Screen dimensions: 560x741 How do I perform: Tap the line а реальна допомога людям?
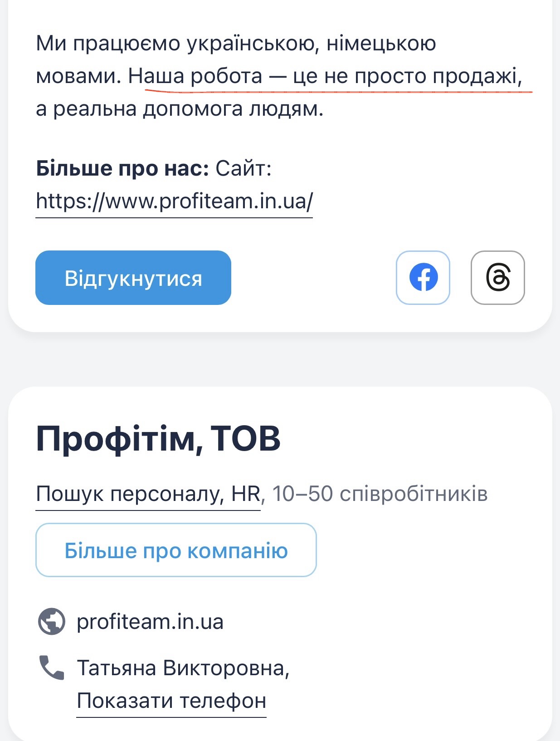pos(180,109)
